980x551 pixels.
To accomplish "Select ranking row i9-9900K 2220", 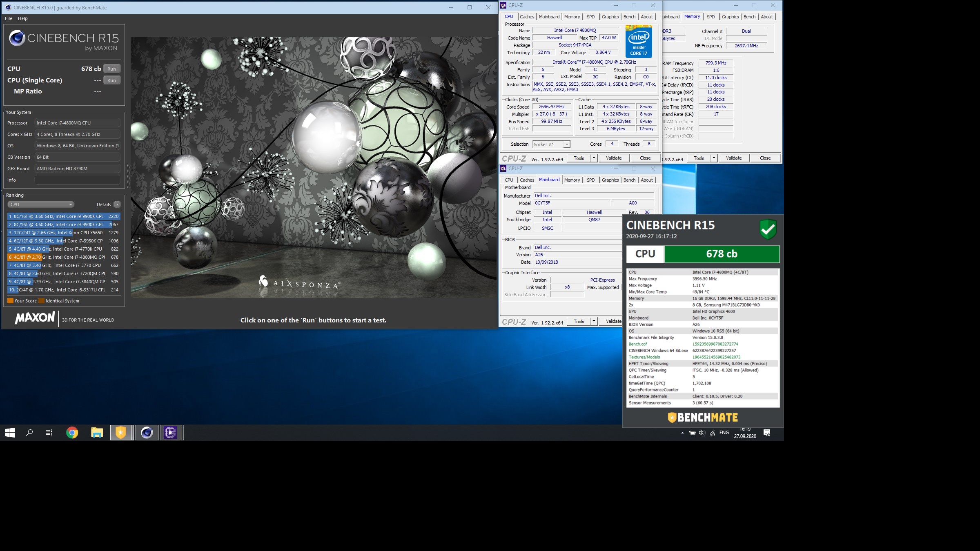I will (64, 216).
